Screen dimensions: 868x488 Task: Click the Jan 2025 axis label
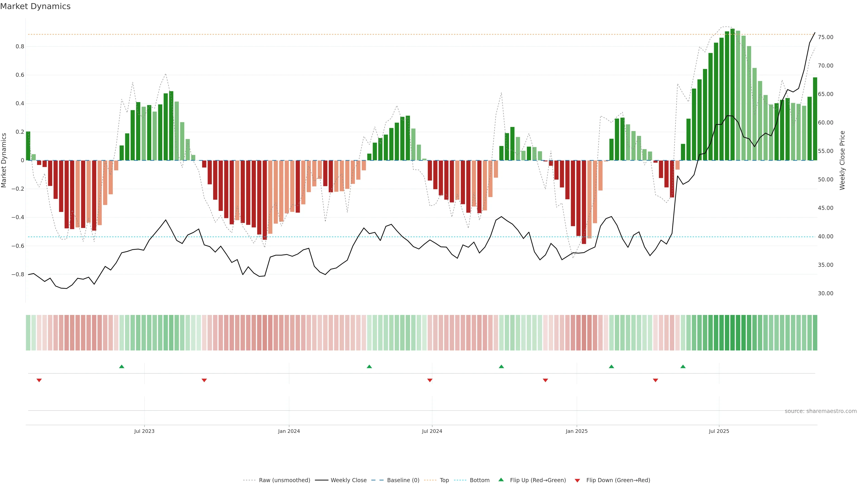click(x=577, y=431)
